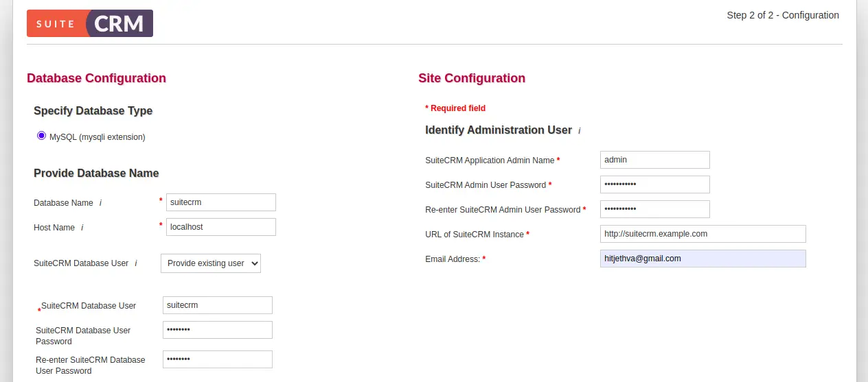Click the Email Address input field
868x382 pixels.
point(703,259)
